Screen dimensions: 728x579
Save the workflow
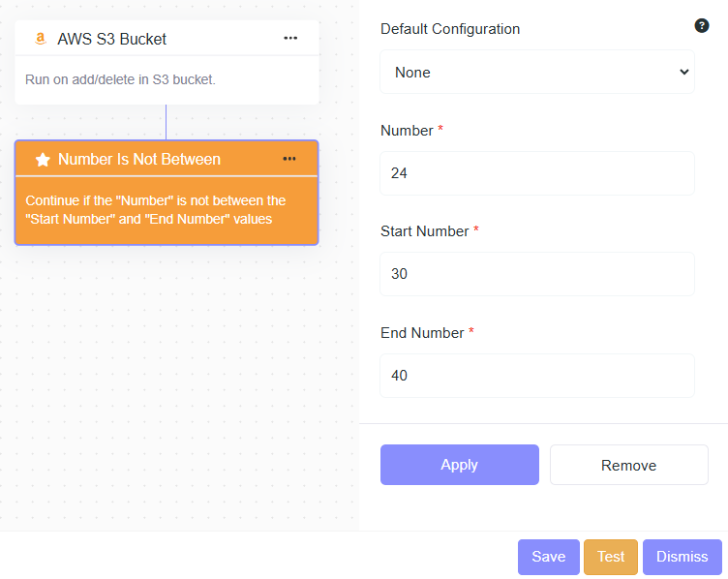click(x=549, y=557)
